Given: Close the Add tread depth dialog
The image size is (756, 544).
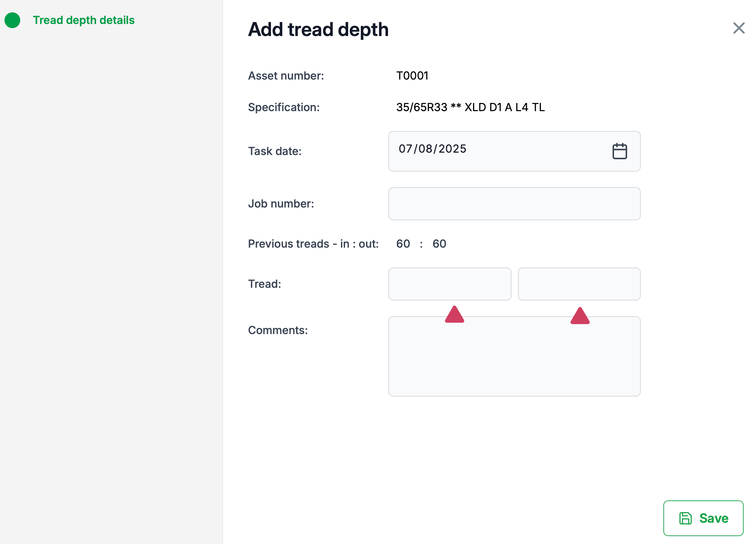Looking at the screenshot, I should (x=739, y=28).
